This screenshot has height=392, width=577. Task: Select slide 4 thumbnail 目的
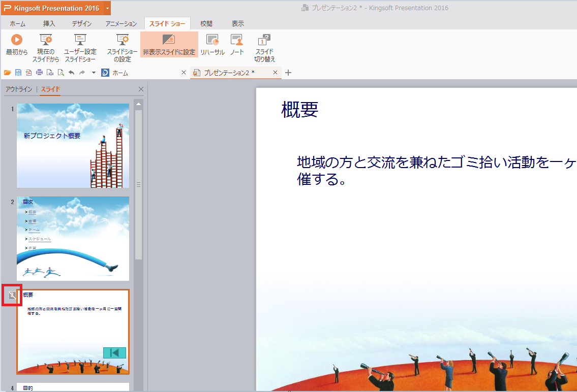coord(73,387)
